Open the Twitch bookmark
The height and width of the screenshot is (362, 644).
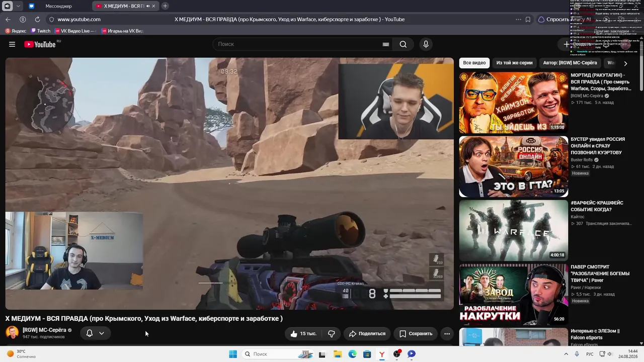(41, 31)
